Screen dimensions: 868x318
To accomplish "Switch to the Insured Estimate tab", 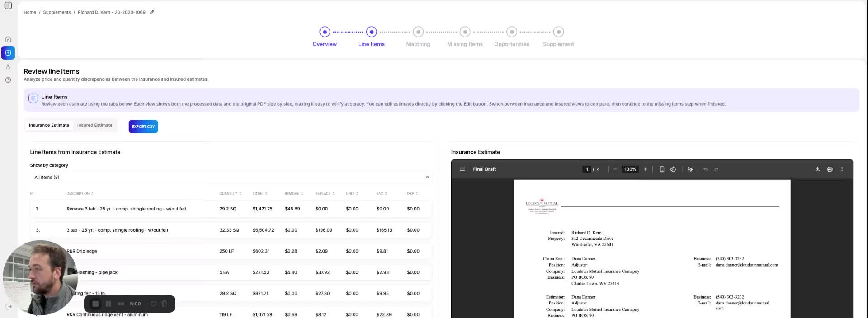I will [x=94, y=126].
